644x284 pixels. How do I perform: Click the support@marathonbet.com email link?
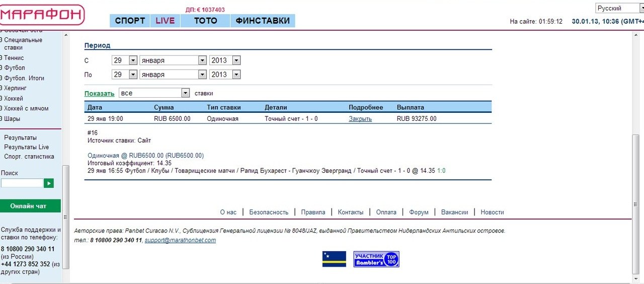180,240
